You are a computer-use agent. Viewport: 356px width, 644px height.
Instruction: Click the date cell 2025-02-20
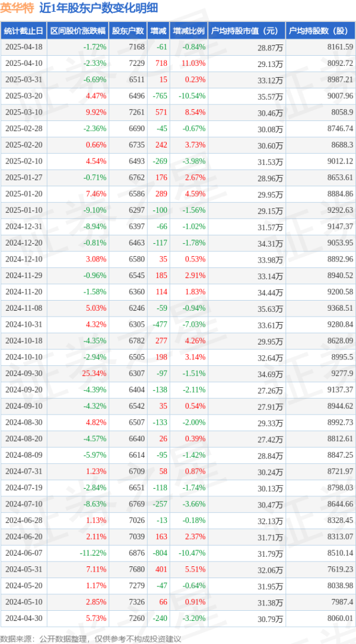[24, 145]
